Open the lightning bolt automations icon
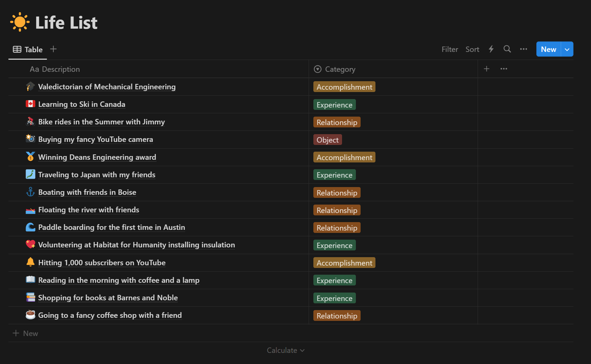This screenshot has width=591, height=364. click(491, 49)
